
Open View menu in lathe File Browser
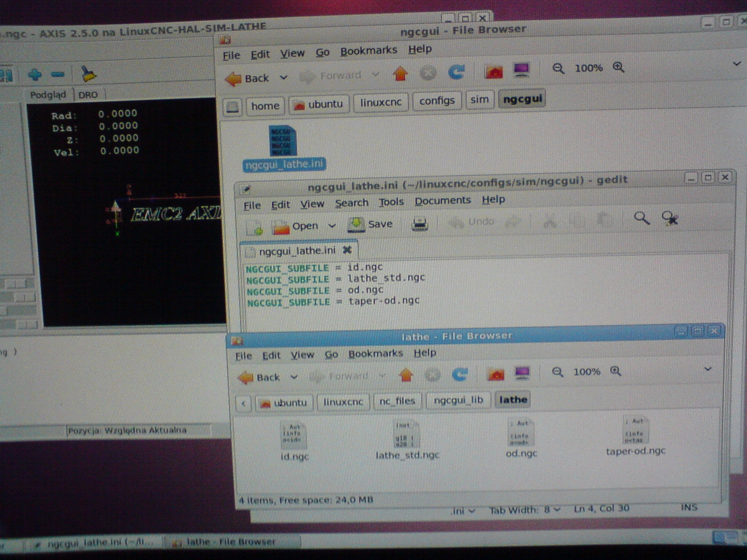coord(302,355)
